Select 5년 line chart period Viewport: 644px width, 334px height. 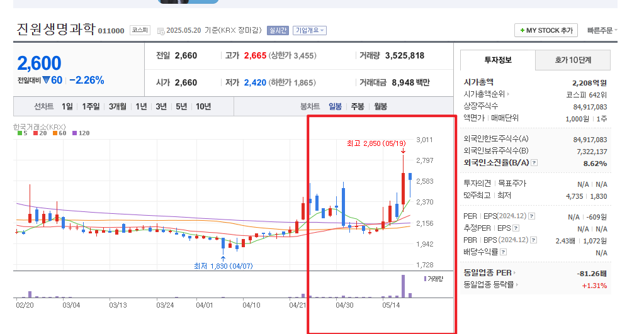tap(181, 107)
